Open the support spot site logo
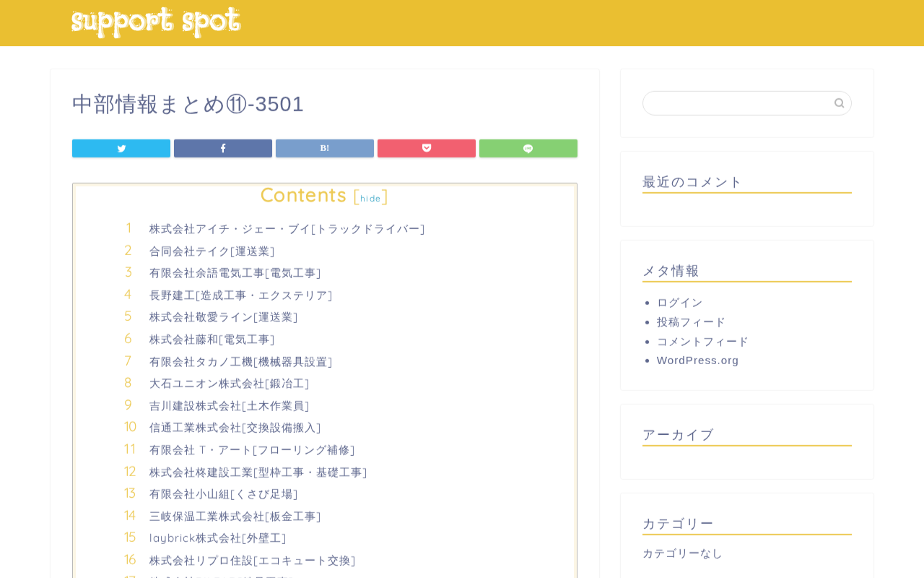The image size is (924, 578). [x=156, y=22]
